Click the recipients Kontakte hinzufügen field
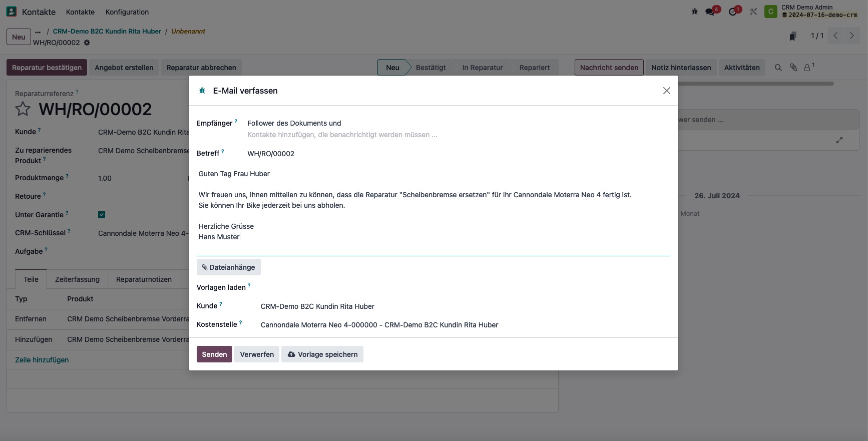The width and height of the screenshot is (868, 441). coord(459,135)
